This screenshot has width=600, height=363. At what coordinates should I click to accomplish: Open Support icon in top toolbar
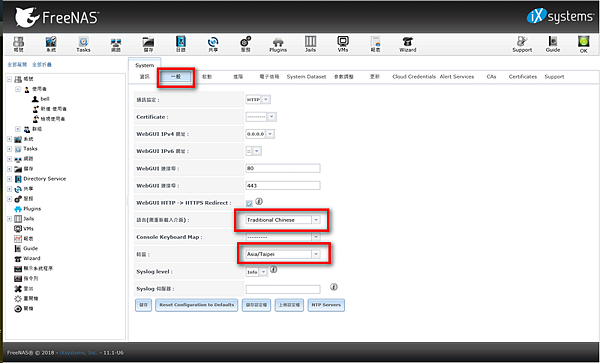(522, 44)
